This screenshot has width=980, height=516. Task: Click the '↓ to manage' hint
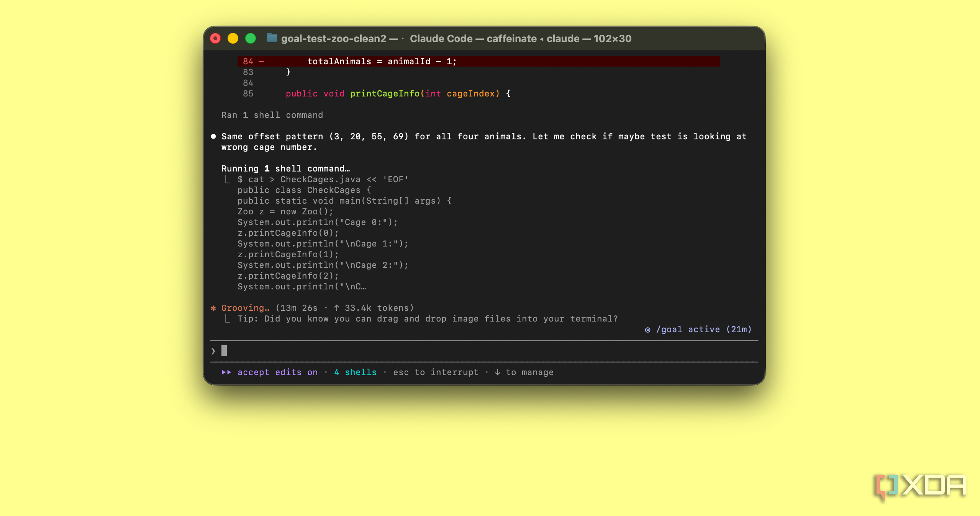point(524,372)
